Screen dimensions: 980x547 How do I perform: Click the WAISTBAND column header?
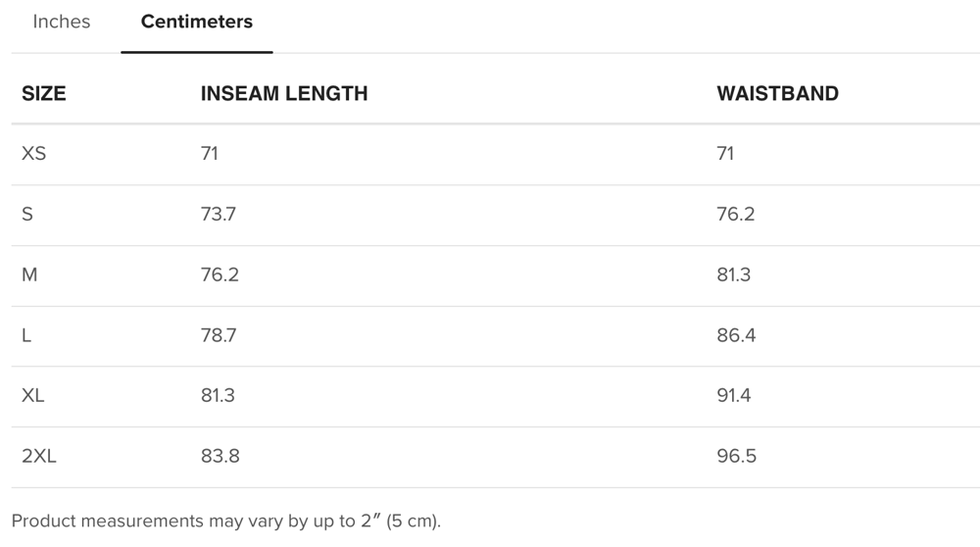777,94
